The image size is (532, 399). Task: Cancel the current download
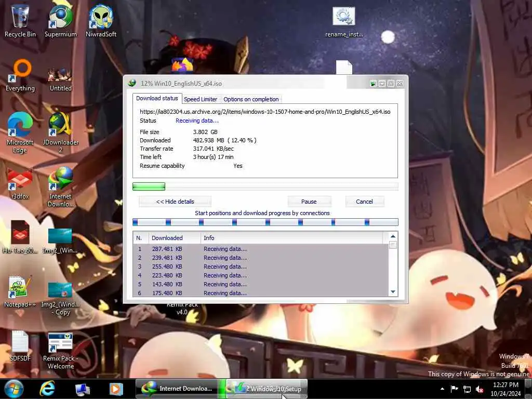coord(364,202)
